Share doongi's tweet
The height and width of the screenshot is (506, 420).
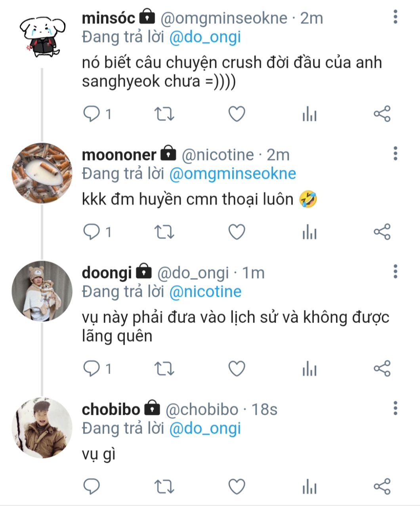pos(382,369)
